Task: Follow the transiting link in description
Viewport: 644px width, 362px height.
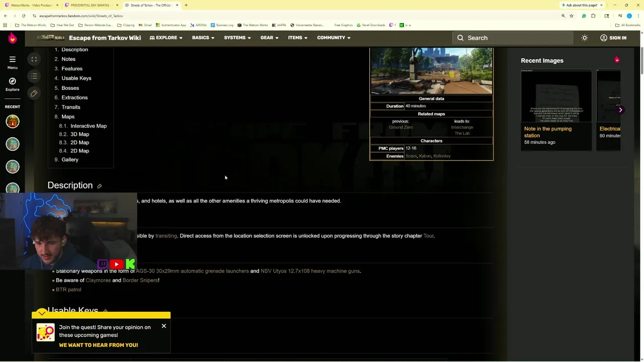Action: (x=166, y=236)
